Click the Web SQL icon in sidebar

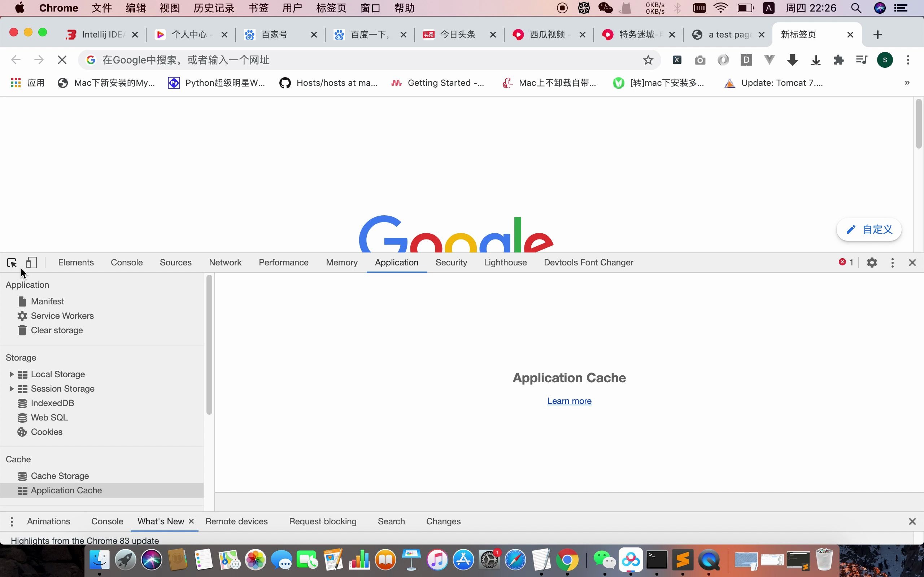[x=23, y=417]
